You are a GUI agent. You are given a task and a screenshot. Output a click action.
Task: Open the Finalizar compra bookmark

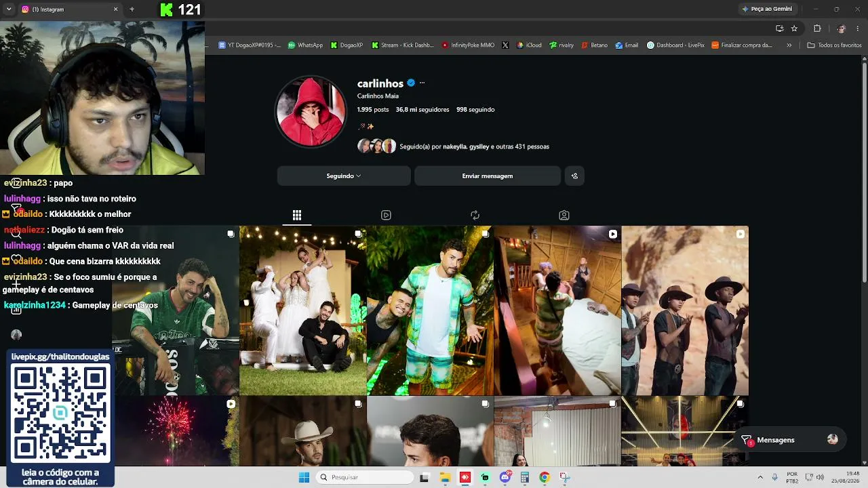741,45
